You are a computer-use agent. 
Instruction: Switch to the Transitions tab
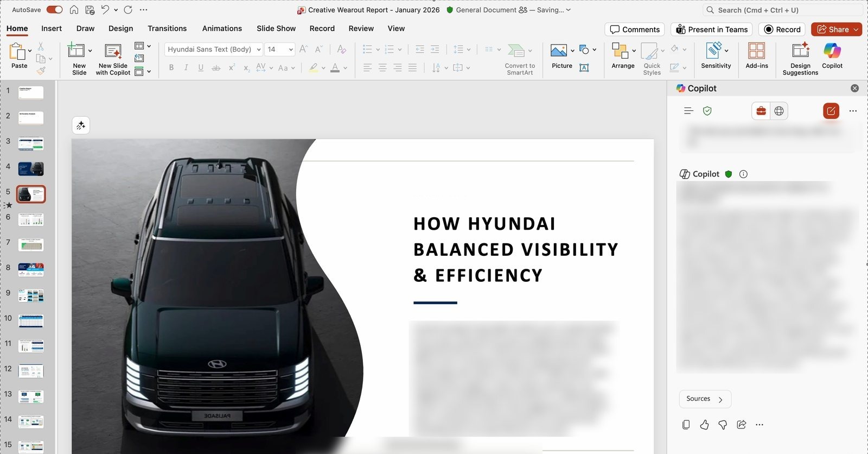(x=167, y=28)
